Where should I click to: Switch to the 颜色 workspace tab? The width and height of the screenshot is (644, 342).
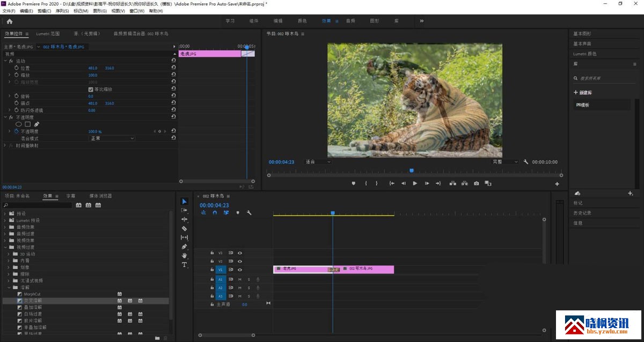click(302, 21)
